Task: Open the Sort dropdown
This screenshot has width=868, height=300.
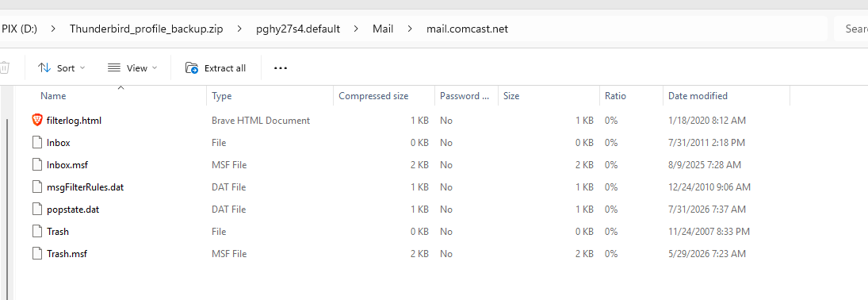Action: [x=62, y=68]
